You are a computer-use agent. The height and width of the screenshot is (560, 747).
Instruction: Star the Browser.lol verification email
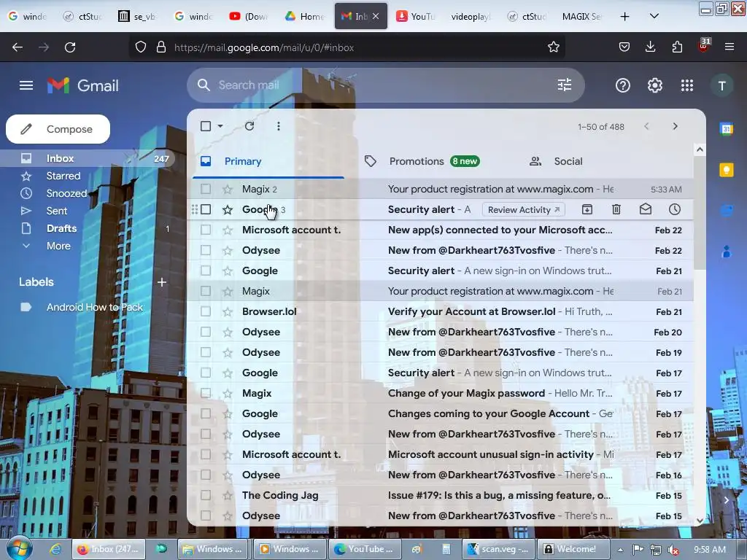(x=228, y=312)
